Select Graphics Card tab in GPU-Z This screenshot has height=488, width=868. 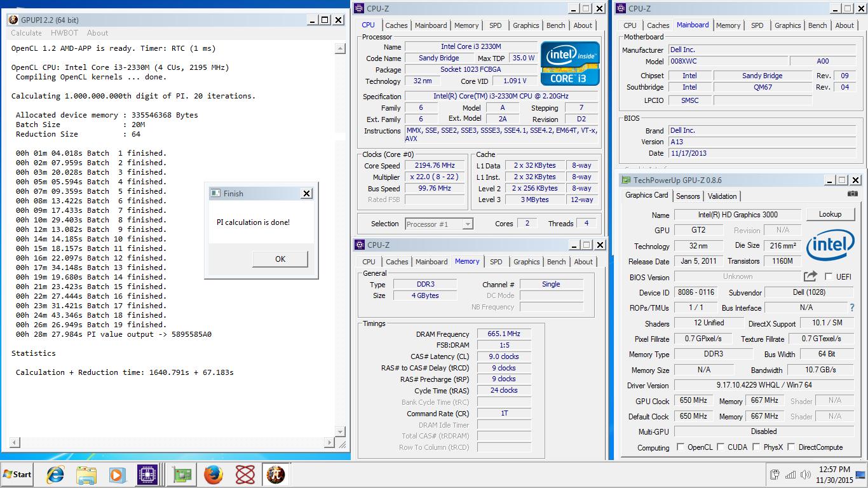point(646,195)
